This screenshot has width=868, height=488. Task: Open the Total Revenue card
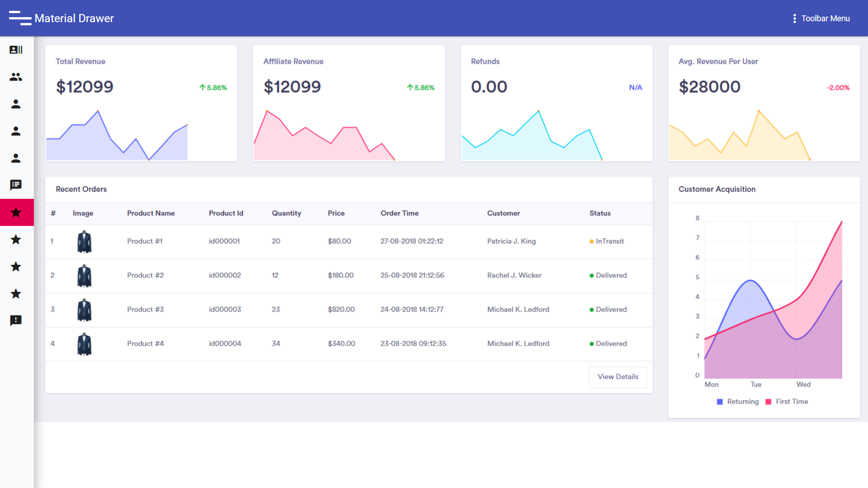pyautogui.click(x=141, y=103)
